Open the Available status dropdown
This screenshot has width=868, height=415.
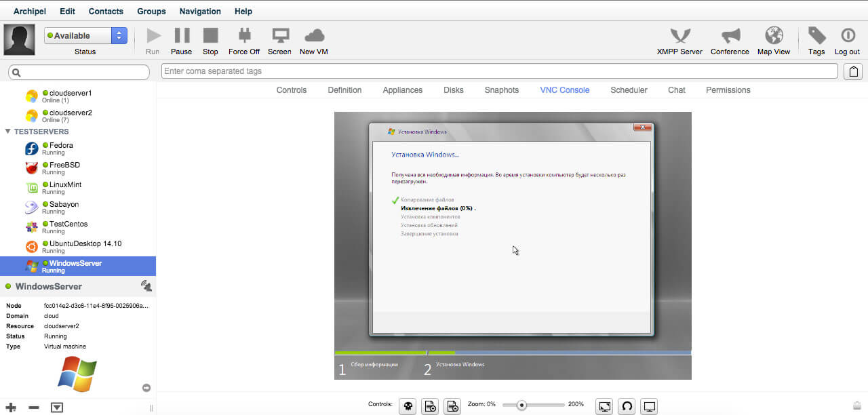(x=119, y=36)
